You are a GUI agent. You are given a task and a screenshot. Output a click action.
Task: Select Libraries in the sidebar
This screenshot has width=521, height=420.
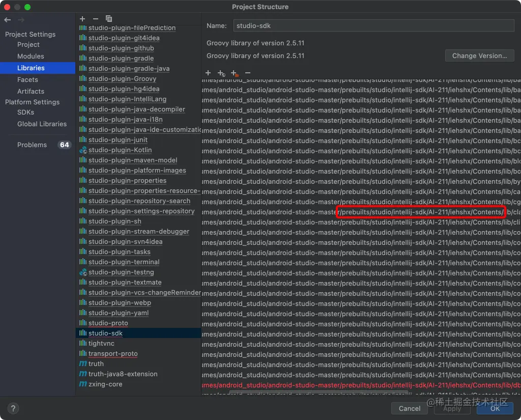38,68
